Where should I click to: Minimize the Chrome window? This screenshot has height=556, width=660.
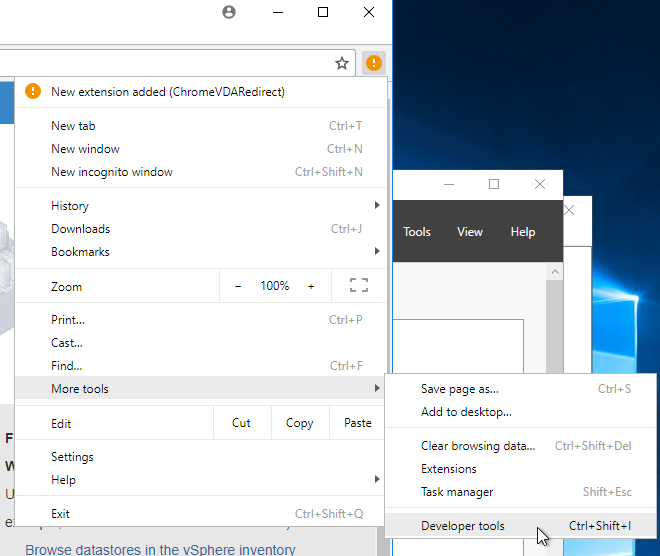pyautogui.click(x=278, y=12)
